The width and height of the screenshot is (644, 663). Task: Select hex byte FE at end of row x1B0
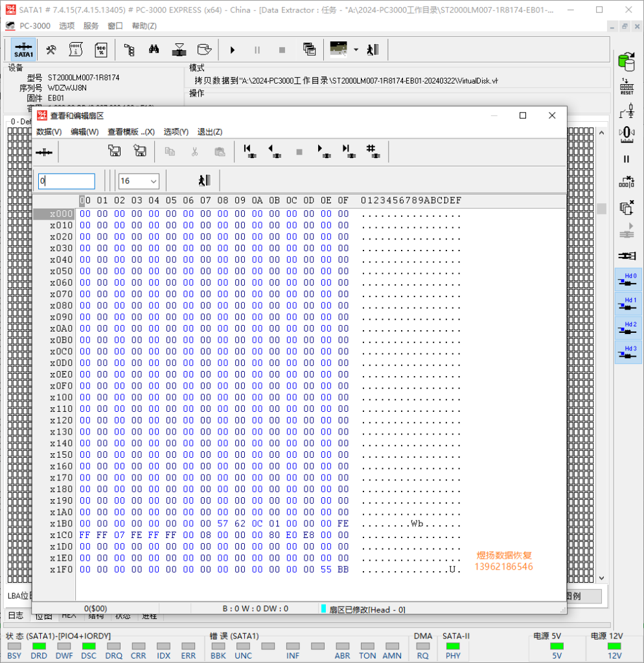point(343,523)
